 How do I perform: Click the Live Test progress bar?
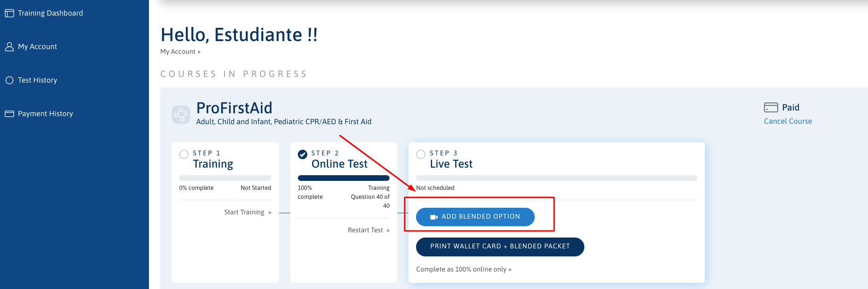(x=556, y=178)
